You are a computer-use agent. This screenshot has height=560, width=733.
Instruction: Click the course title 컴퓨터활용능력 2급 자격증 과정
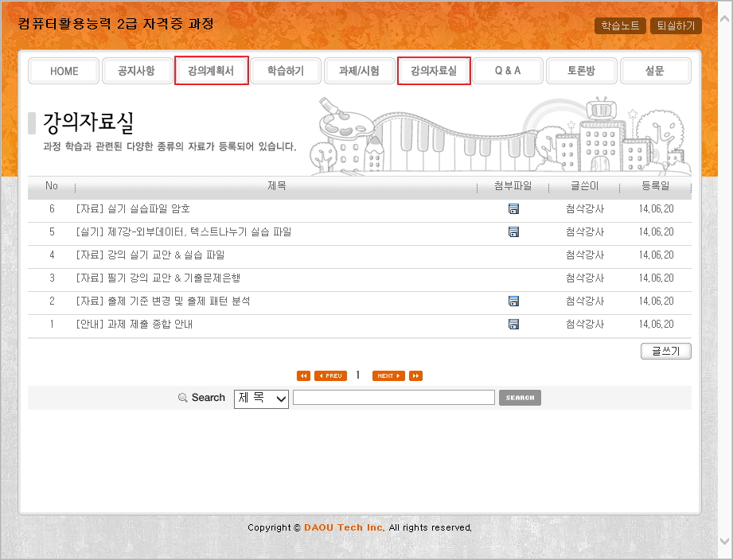pos(116,23)
